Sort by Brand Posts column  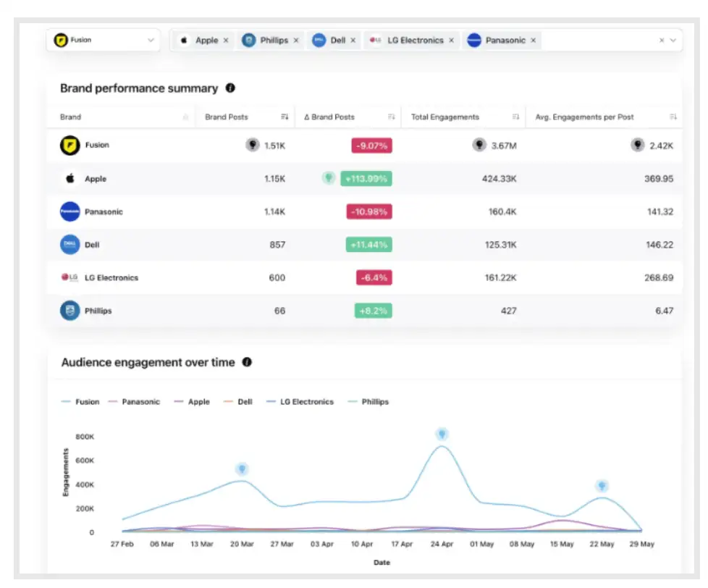pyautogui.click(x=285, y=117)
